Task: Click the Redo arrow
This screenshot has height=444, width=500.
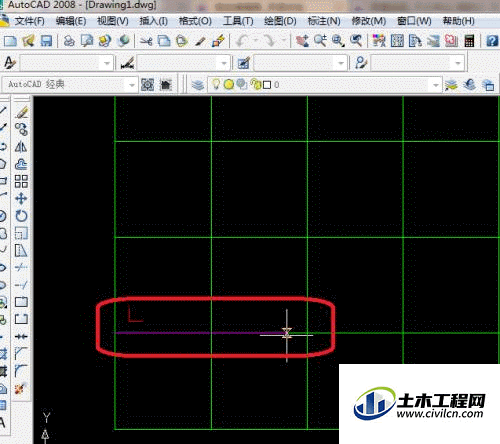Action: (268, 41)
